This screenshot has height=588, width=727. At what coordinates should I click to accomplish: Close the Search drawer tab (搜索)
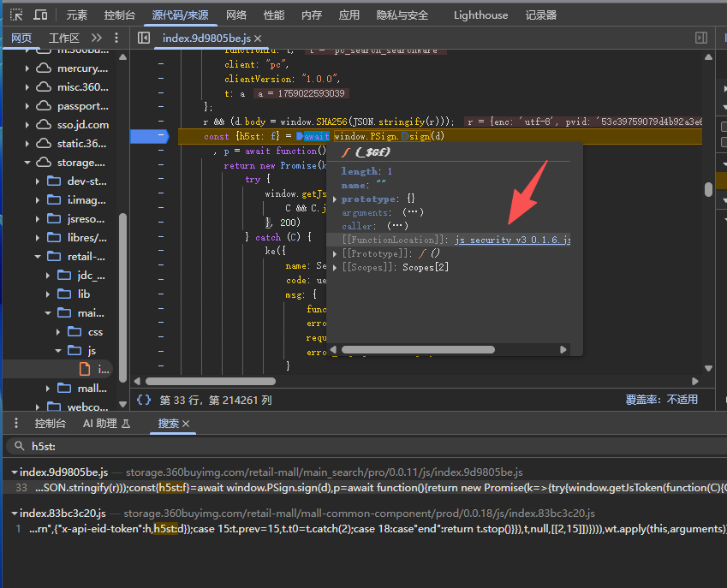[186, 424]
